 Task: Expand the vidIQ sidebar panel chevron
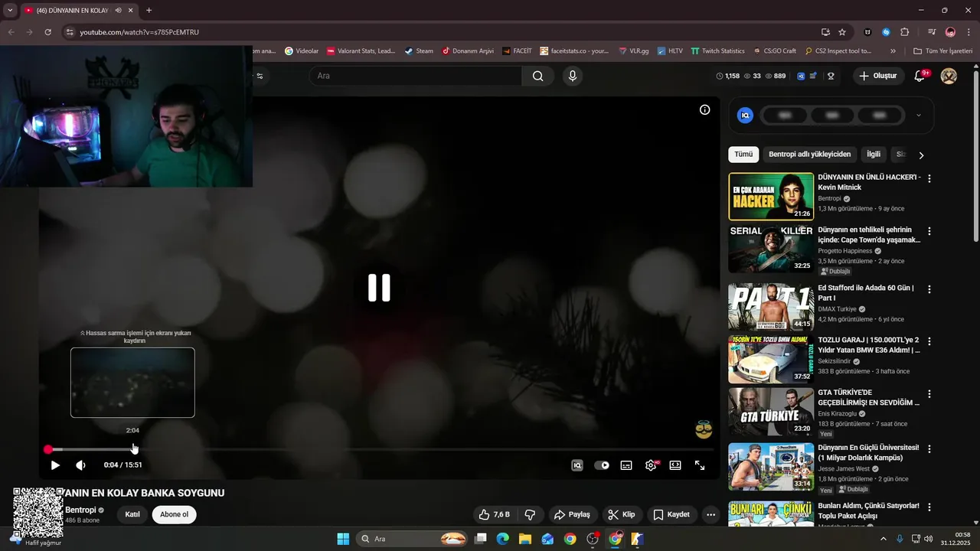[919, 116]
